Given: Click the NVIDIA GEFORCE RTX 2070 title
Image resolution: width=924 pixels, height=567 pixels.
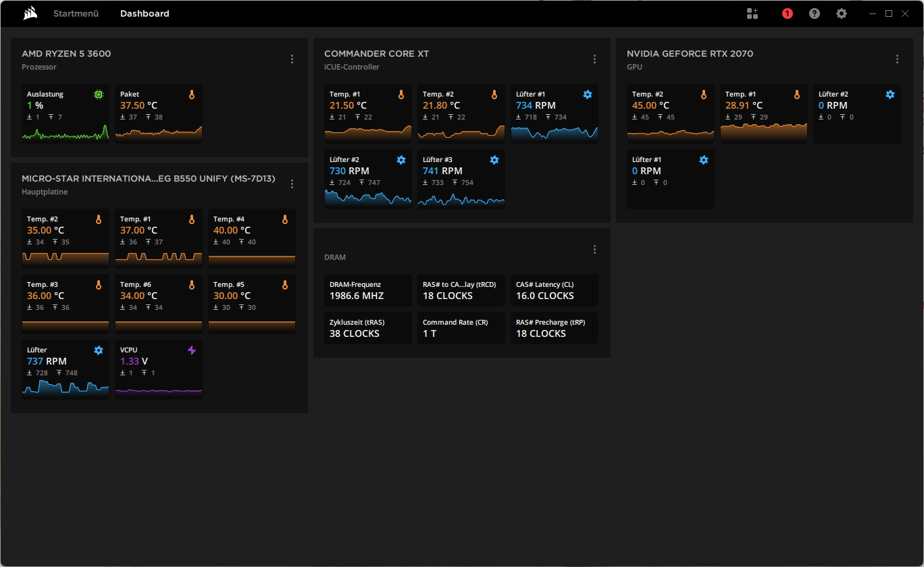Looking at the screenshot, I should pyautogui.click(x=690, y=54).
